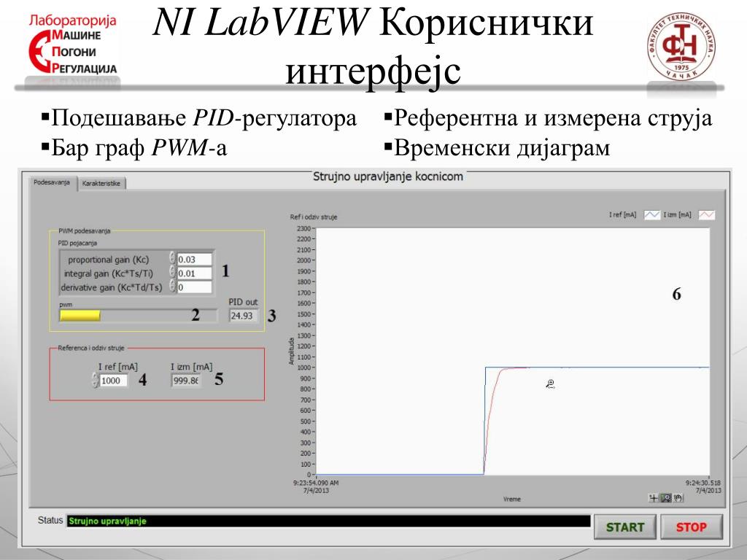This screenshot has height=560, width=747.
Task: Click the 'PID pojacanja' label
Action: click(x=77, y=243)
